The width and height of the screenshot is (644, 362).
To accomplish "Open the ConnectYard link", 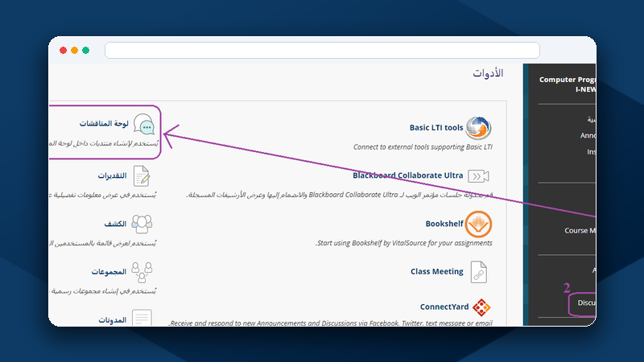I will 444,306.
